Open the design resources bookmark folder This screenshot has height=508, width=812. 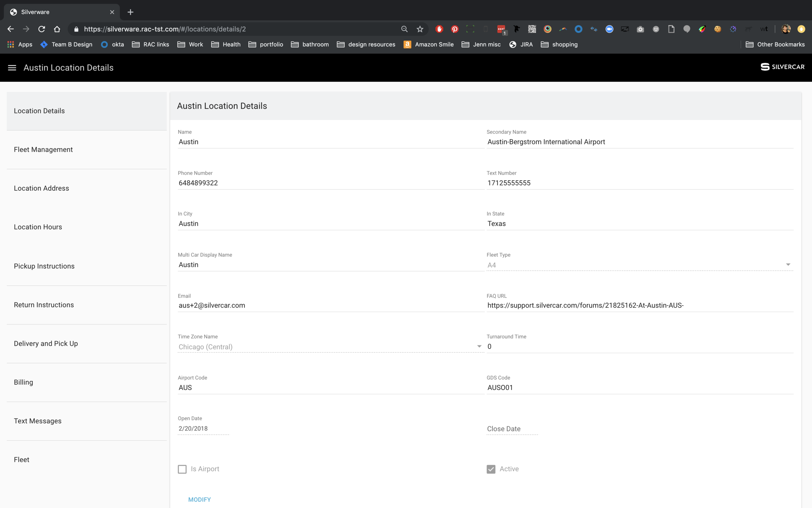tap(366, 44)
